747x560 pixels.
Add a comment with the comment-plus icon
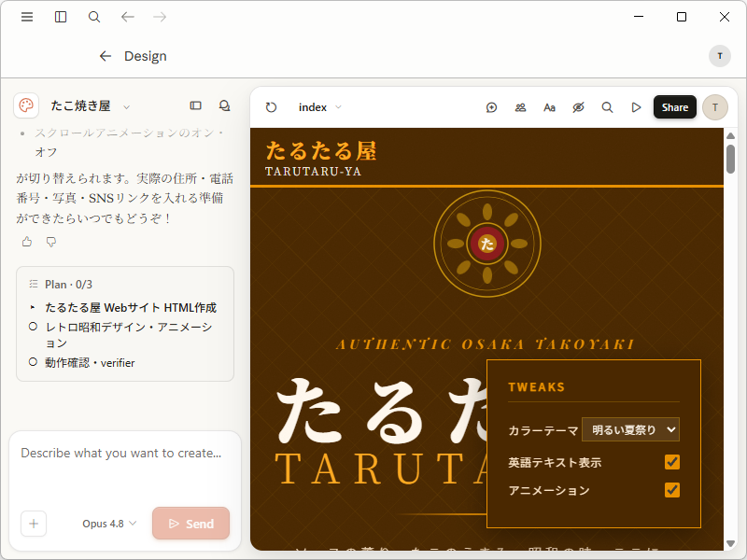coord(491,107)
